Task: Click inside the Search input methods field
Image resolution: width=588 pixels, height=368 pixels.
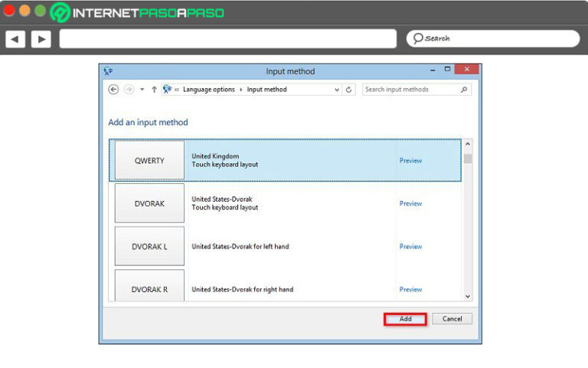Action: (x=410, y=90)
